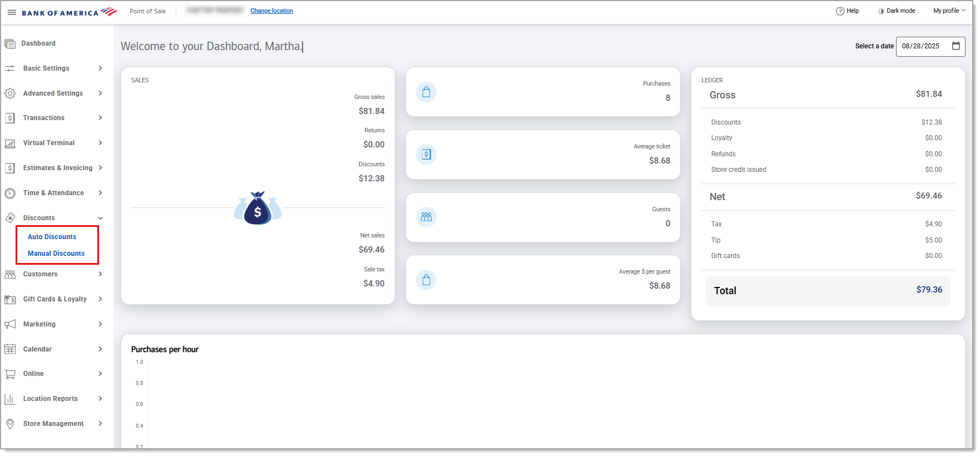This screenshot has width=980, height=456.
Task: Expand the Virtual Terminal chevron
Action: point(101,143)
